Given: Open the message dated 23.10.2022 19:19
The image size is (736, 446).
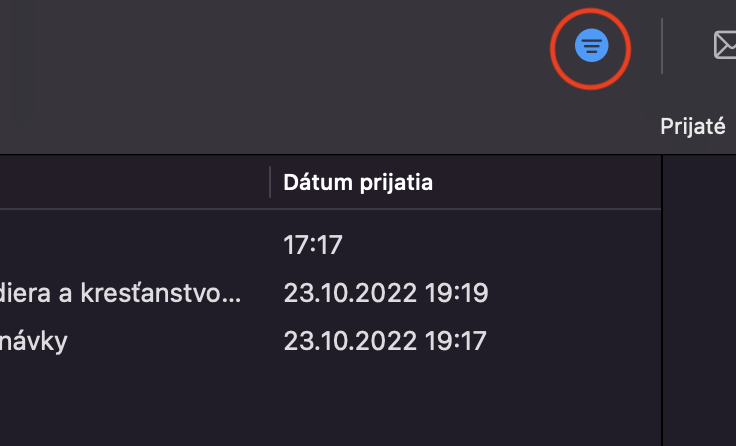Looking at the screenshot, I should tap(385, 293).
